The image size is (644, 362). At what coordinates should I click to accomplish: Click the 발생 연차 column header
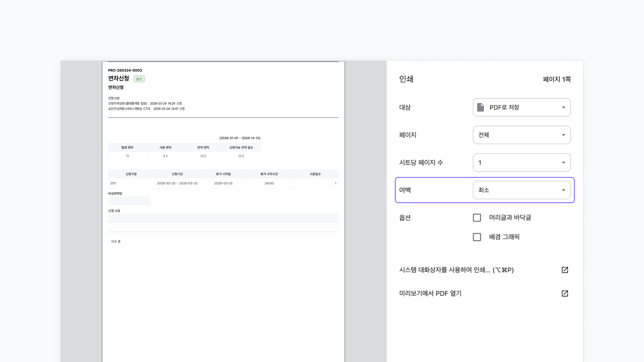[x=127, y=148]
